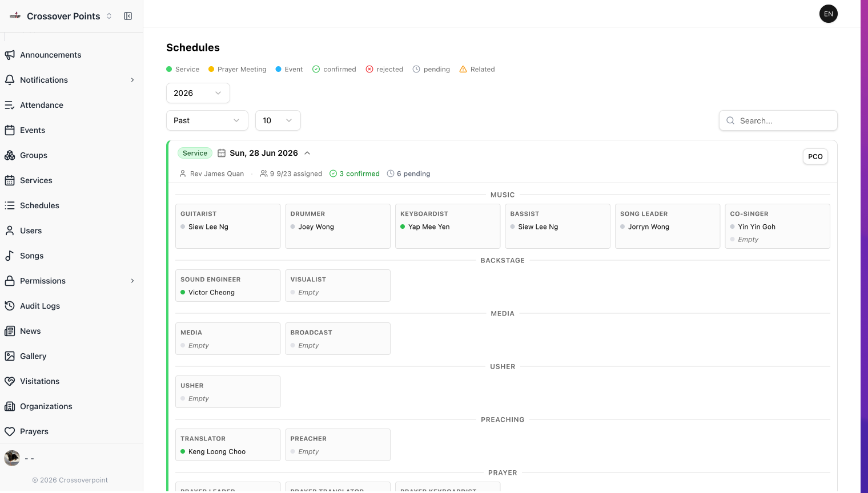Screen dimensions: 868x493
Task: Open Attendance list-check icon
Action: click(10, 105)
